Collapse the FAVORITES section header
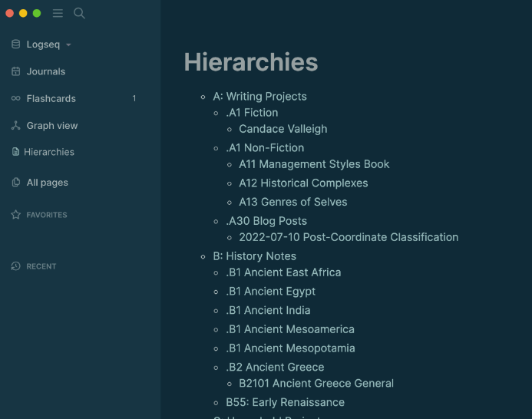The width and height of the screenshot is (532, 419). (x=47, y=215)
